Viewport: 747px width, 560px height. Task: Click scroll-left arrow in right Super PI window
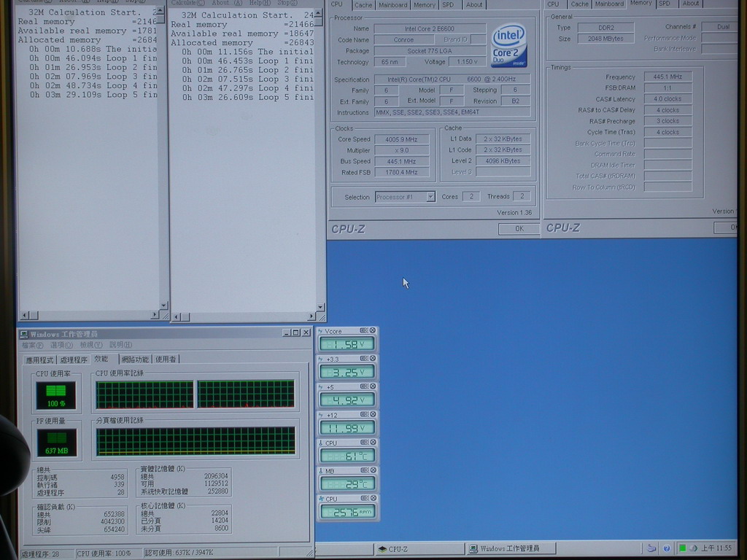click(x=177, y=317)
